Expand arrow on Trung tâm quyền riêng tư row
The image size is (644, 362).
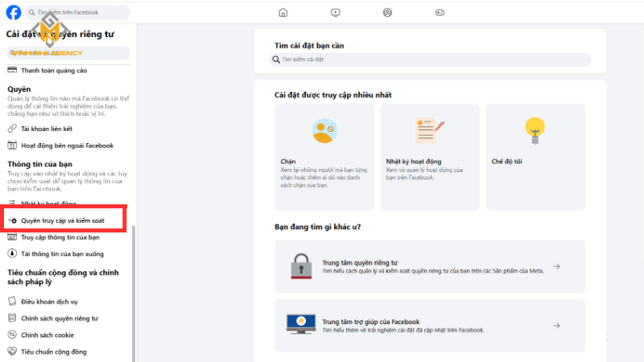click(556, 266)
